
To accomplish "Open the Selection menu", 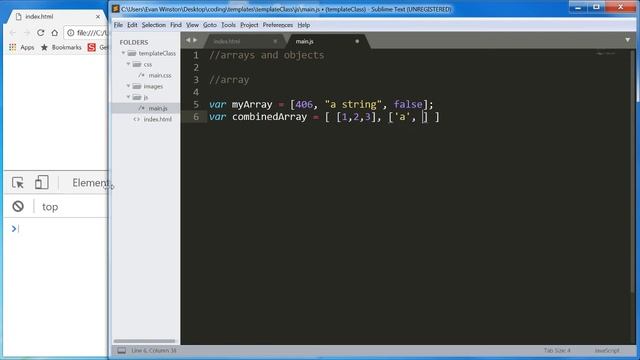I will click(x=153, y=25).
